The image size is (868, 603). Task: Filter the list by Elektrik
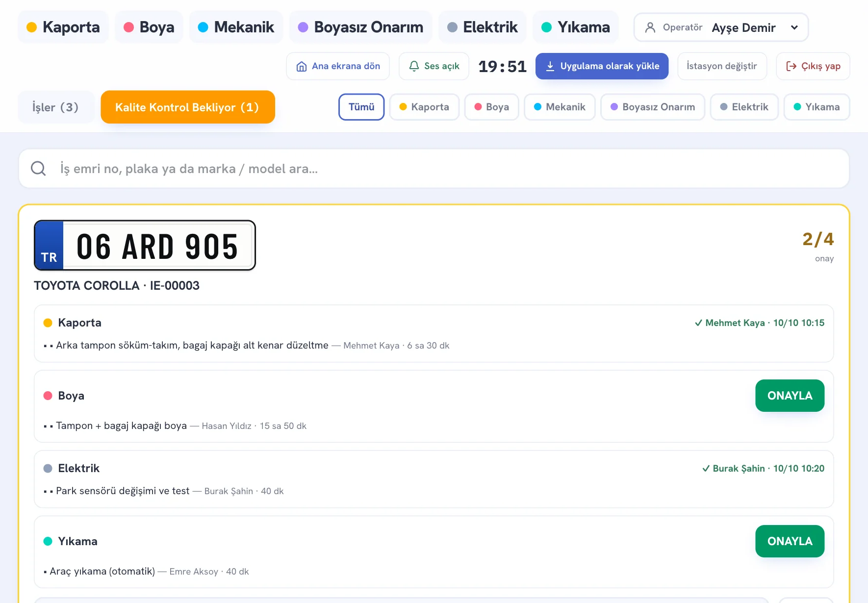pos(744,107)
